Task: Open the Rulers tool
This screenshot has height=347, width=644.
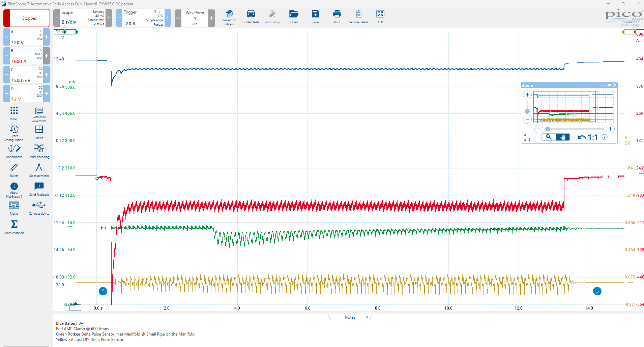Action: point(14,170)
